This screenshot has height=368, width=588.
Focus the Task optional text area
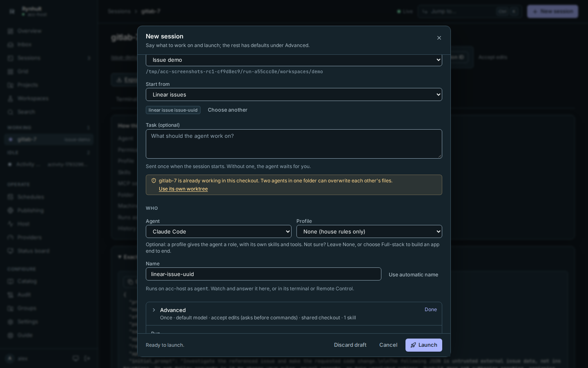[x=294, y=144]
